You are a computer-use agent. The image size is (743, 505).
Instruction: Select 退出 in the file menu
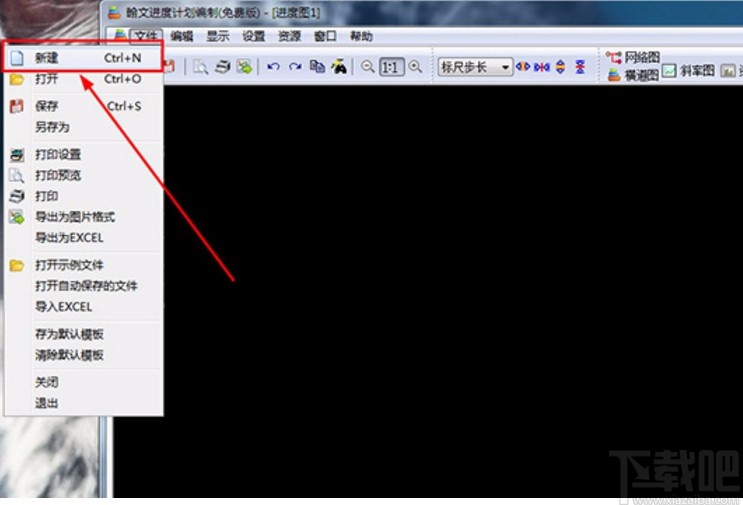pyautogui.click(x=83, y=403)
